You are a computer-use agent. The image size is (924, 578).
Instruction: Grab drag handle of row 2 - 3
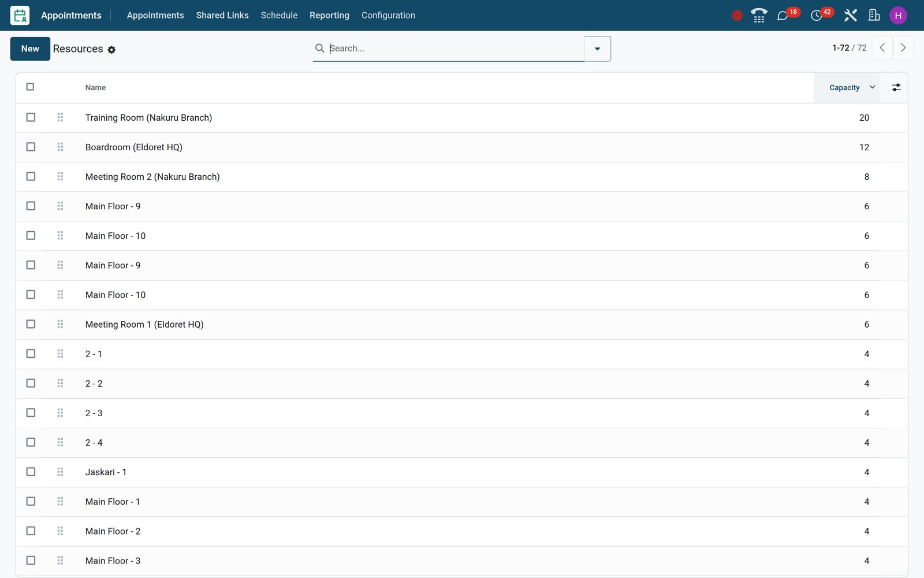[x=60, y=413]
